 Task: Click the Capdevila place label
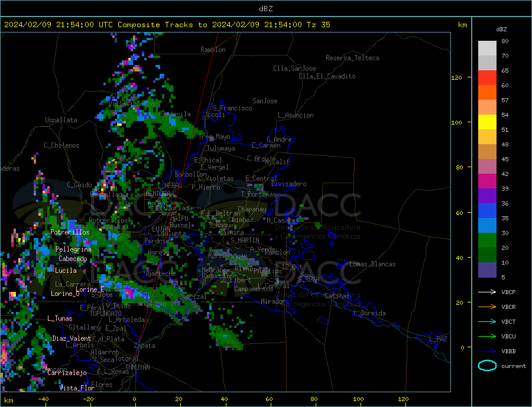(x=175, y=114)
